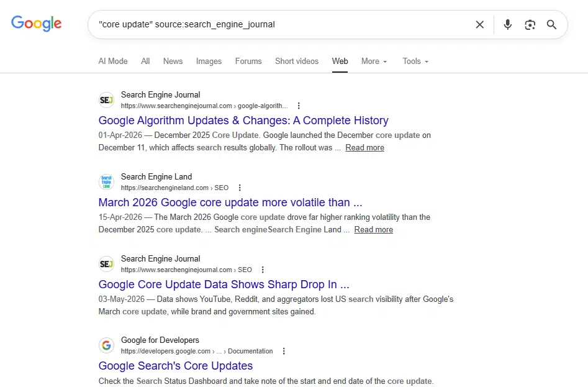The width and height of the screenshot is (588, 387).
Task: Open options menu for Sharp Drop result
Action: coord(263,270)
